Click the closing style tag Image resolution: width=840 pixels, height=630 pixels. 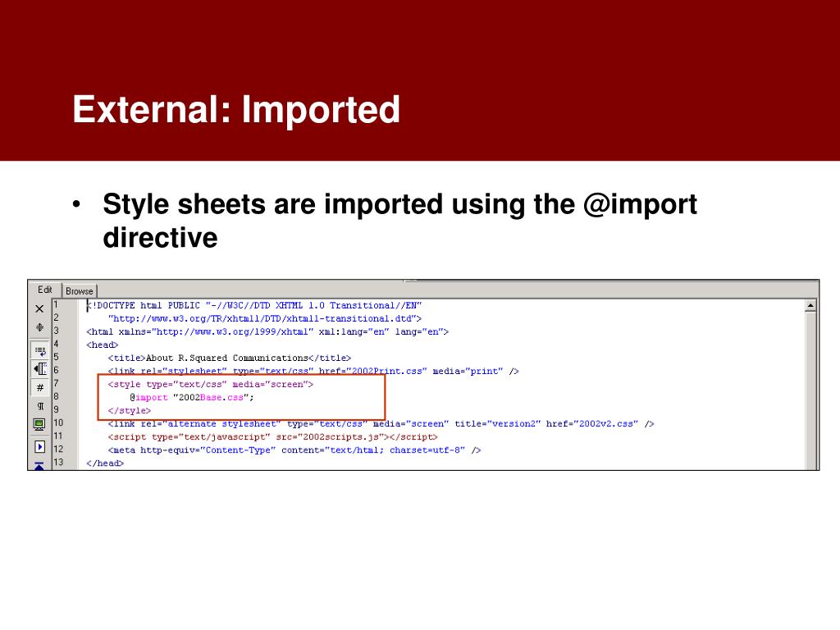[129, 411]
